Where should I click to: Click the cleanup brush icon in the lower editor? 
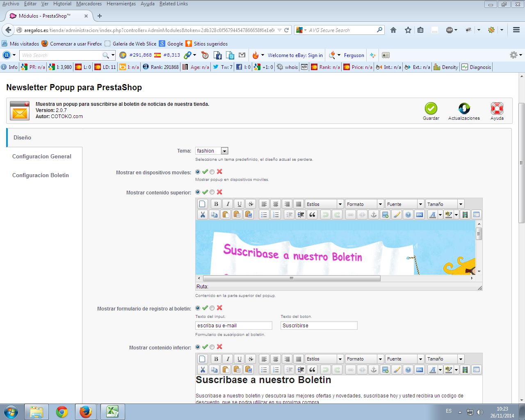tap(396, 370)
